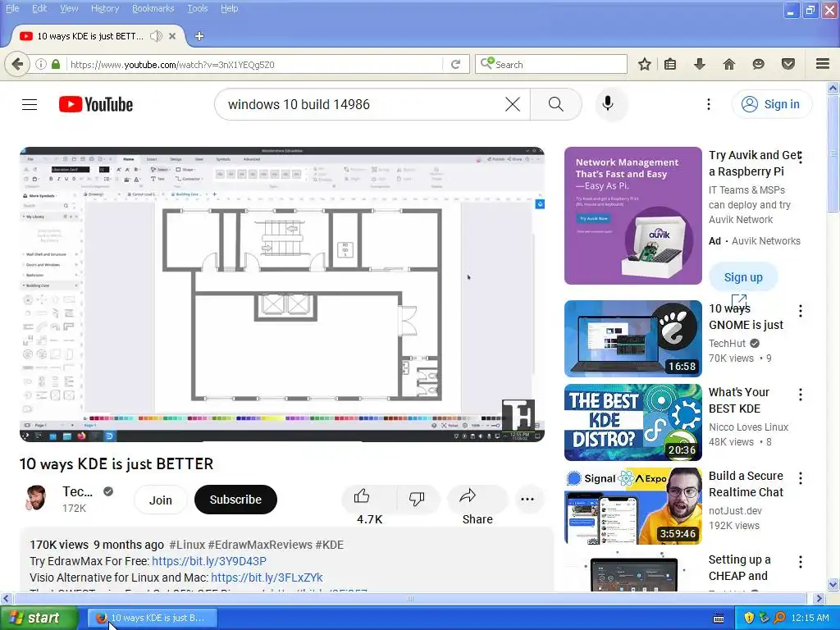Click the #KDE hashtag
Screen dimensions: 840x630
click(x=330, y=545)
